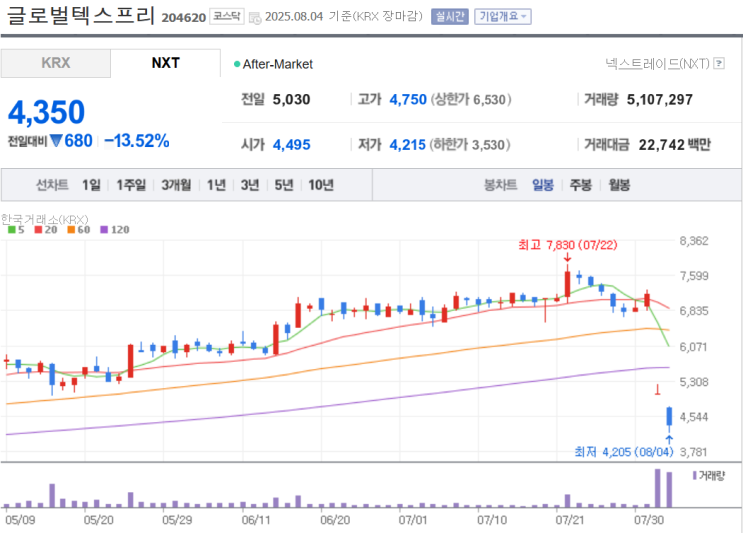The width and height of the screenshot is (743, 533).
Task: Click the 06/20 date axis label
Action: click(335, 520)
